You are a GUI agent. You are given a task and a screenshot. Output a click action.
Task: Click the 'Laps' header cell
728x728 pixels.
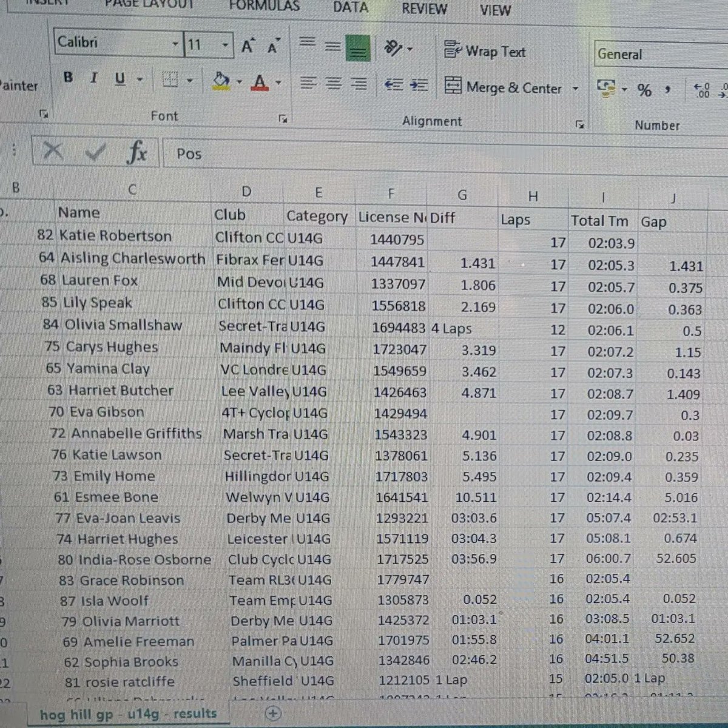[x=532, y=220]
